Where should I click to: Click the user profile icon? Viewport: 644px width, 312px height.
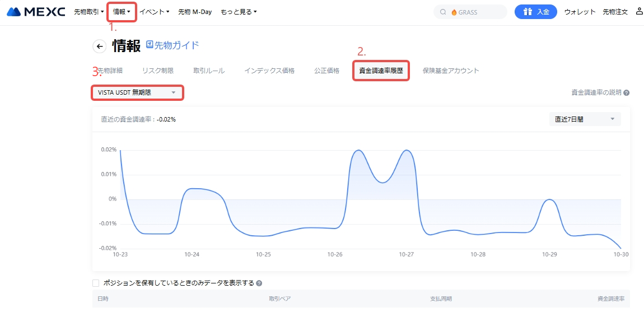(639, 11)
